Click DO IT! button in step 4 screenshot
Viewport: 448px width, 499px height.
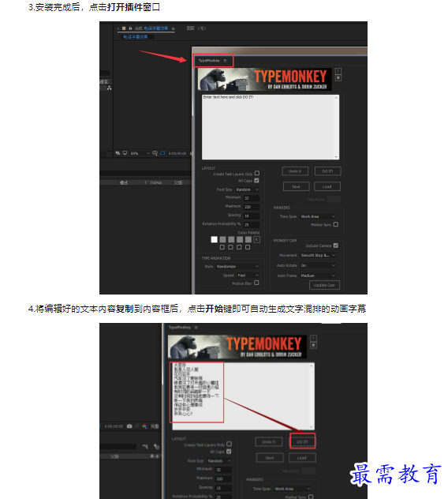click(302, 441)
